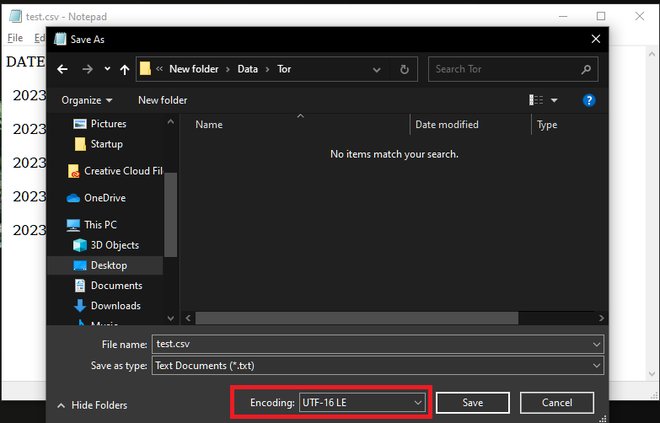Open more view options dropdown
This screenshot has width=660, height=423.
(x=554, y=100)
